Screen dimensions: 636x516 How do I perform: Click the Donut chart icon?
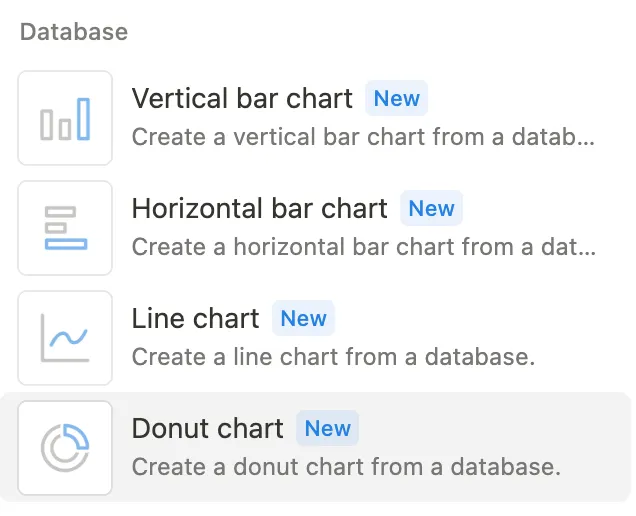click(x=65, y=448)
